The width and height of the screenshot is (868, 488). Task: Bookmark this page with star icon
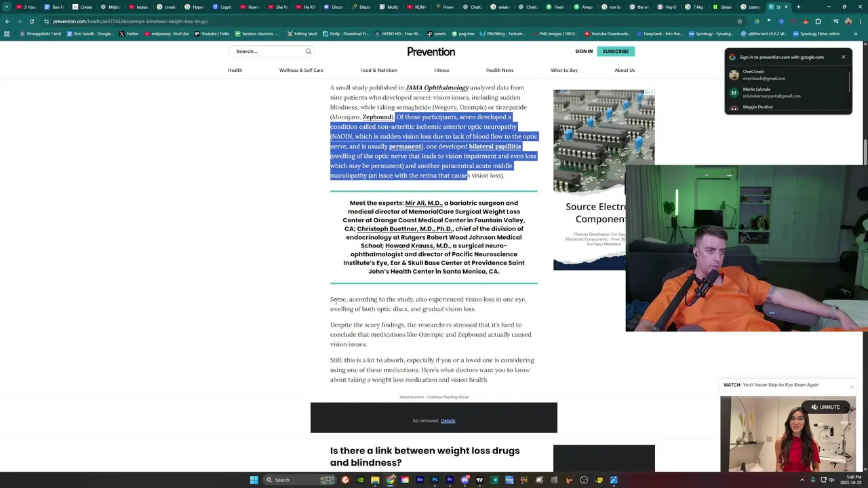point(739,21)
